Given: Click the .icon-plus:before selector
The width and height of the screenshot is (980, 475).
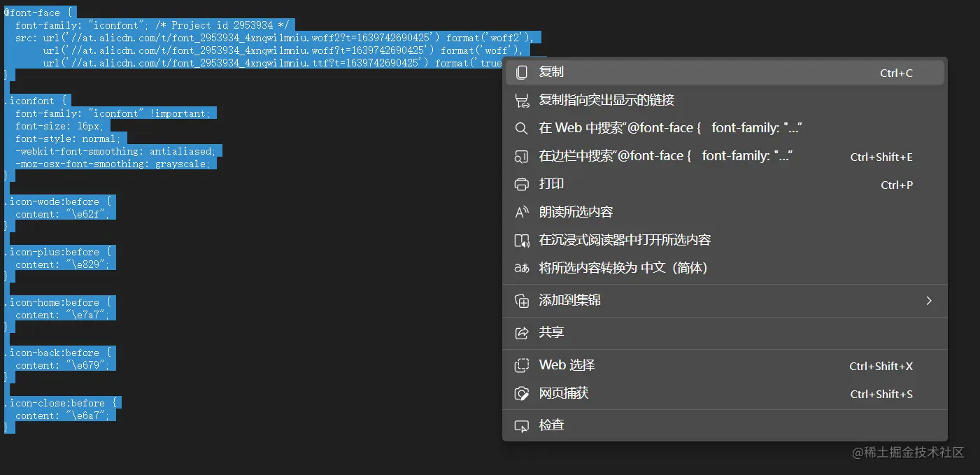Looking at the screenshot, I should click(57, 252).
